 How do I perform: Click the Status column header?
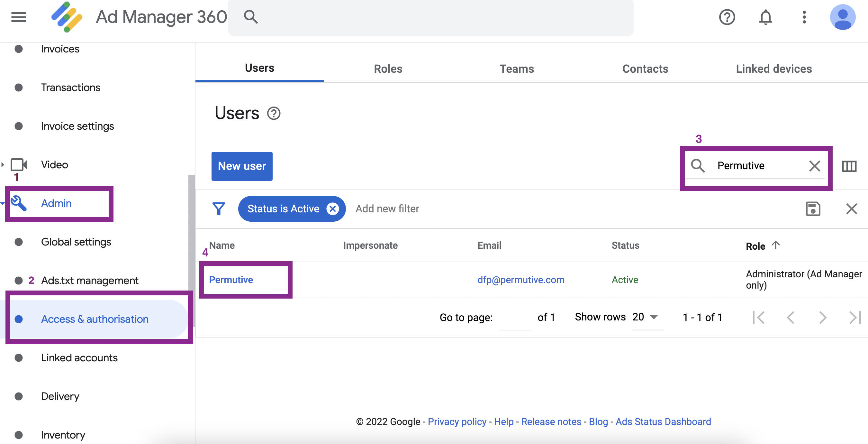(625, 245)
